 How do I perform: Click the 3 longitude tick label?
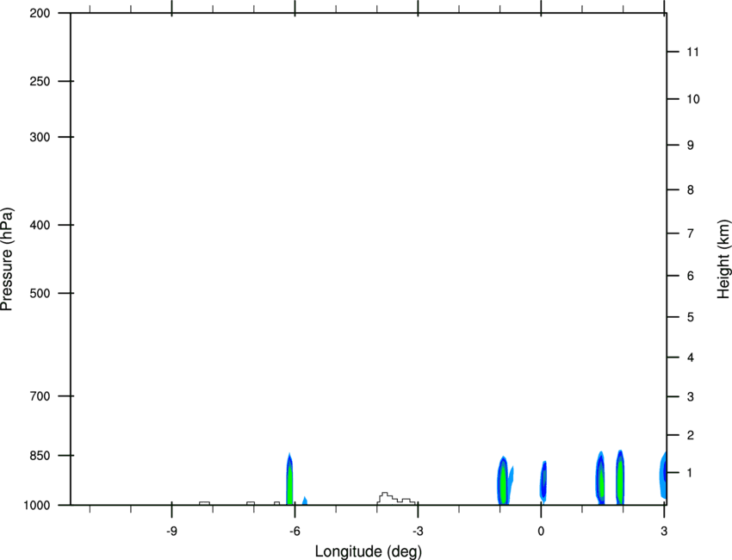tap(664, 531)
